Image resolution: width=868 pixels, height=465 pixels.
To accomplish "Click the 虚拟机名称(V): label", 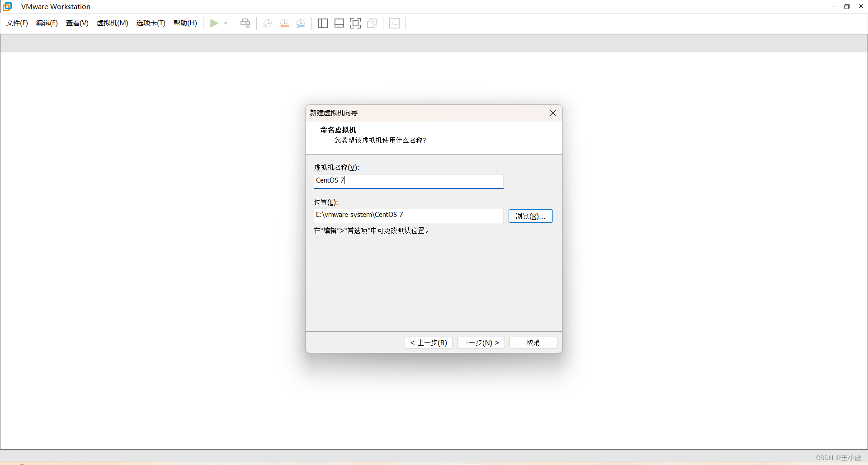I will click(337, 167).
